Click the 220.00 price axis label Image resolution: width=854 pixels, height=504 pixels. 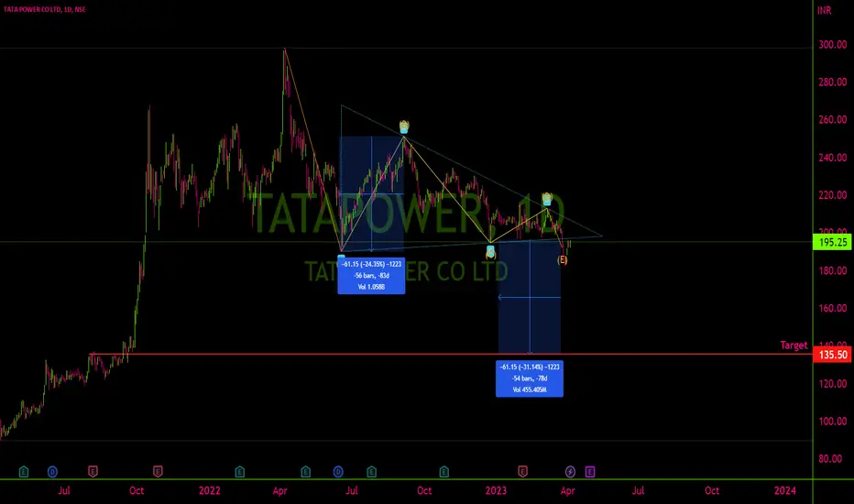[x=833, y=195]
